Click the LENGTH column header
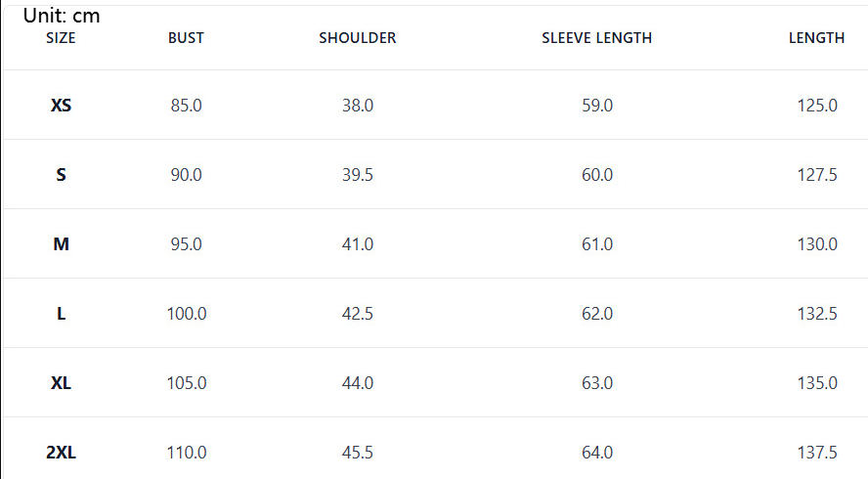The height and width of the screenshot is (479, 868). (x=816, y=38)
